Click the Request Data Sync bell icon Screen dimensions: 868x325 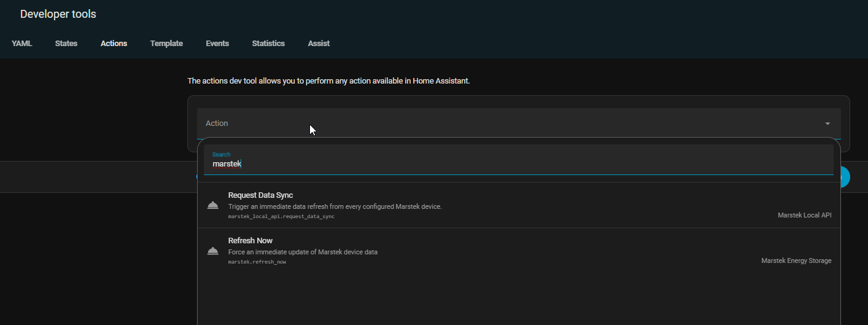pyautogui.click(x=213, y=205)
